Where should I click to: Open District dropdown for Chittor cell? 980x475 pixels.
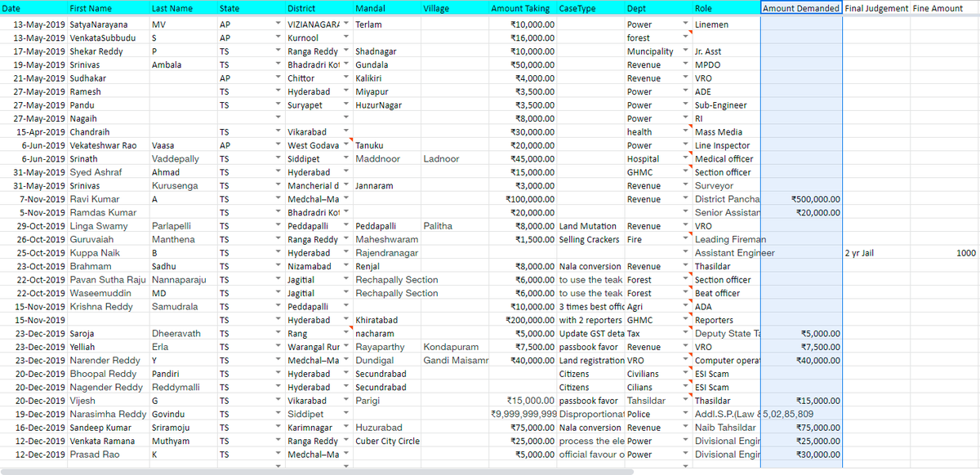coord(346,78)
